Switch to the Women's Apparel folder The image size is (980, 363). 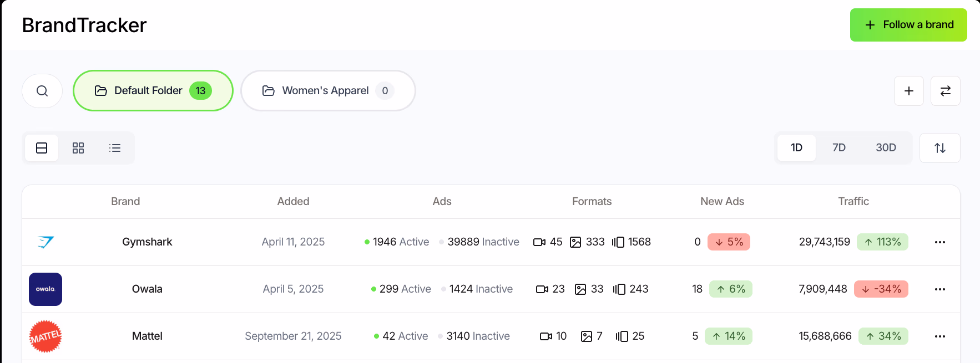point(328,91)
